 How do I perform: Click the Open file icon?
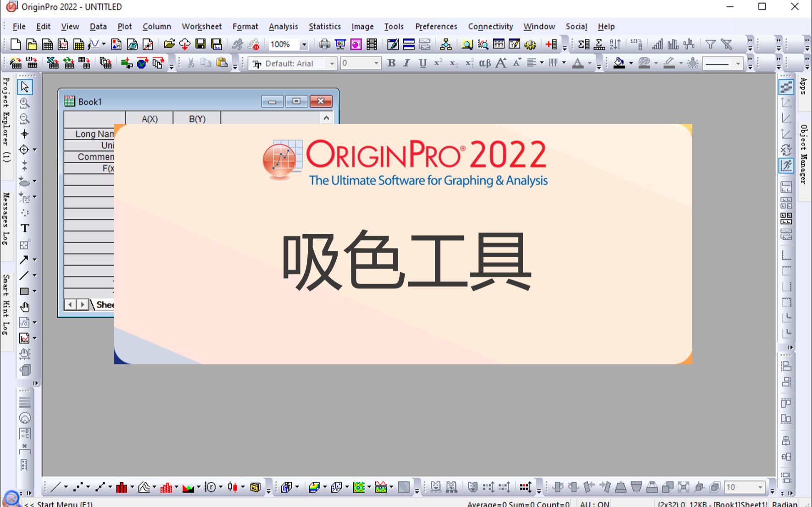point(169,44)
